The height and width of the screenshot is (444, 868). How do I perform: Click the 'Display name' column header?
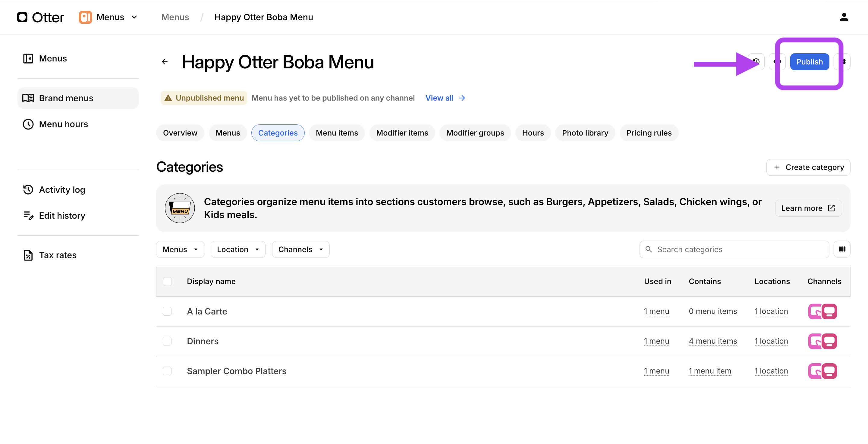[x=211, y=281]
